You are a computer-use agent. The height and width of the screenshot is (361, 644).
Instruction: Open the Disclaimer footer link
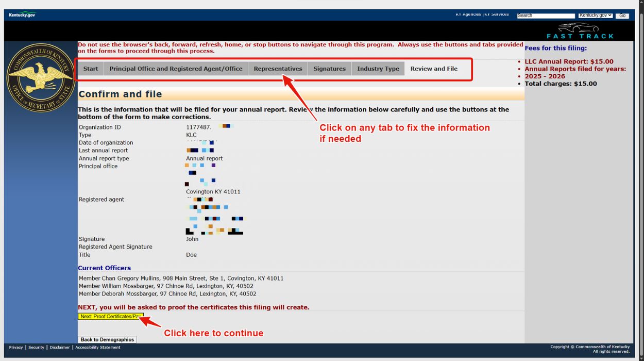pos(60,347)
